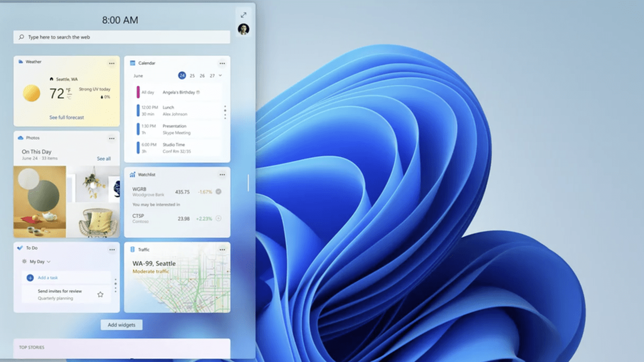Switch the temperature unit to °C
The height and width of the screenshot is (362, 644).
68,96
